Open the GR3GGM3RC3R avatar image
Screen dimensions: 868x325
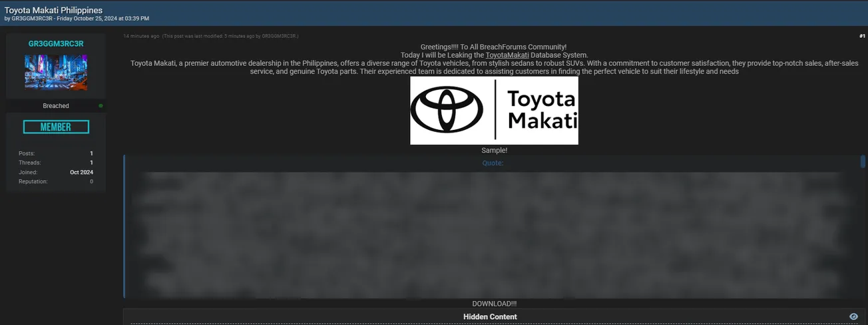tap(56, 72)
